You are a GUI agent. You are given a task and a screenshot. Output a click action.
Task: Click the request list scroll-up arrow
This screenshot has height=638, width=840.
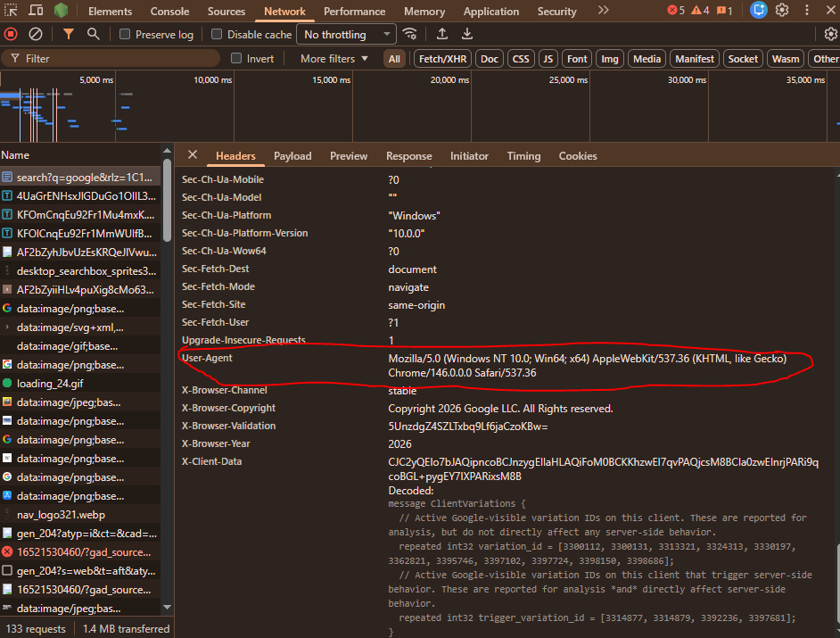point(167,151)
